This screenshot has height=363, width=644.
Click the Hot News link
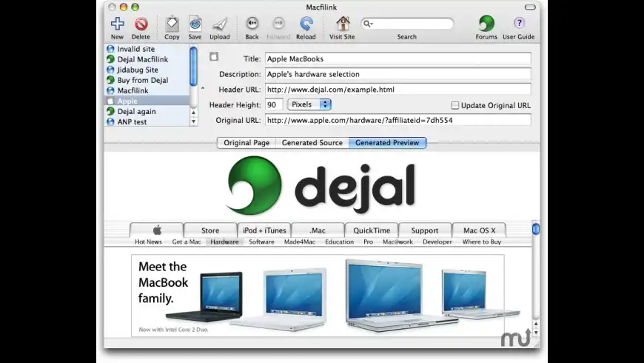coord(148,242)
